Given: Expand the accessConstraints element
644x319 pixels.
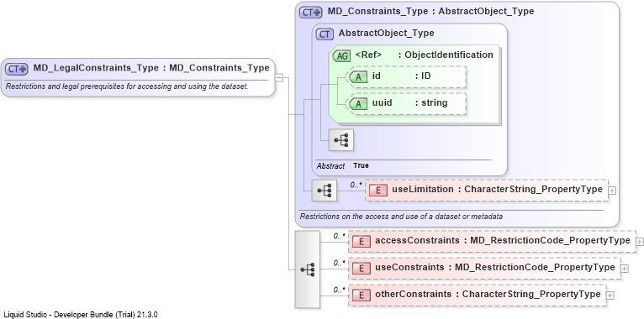Looking at the screenshot, I should (x=640, y=242).
